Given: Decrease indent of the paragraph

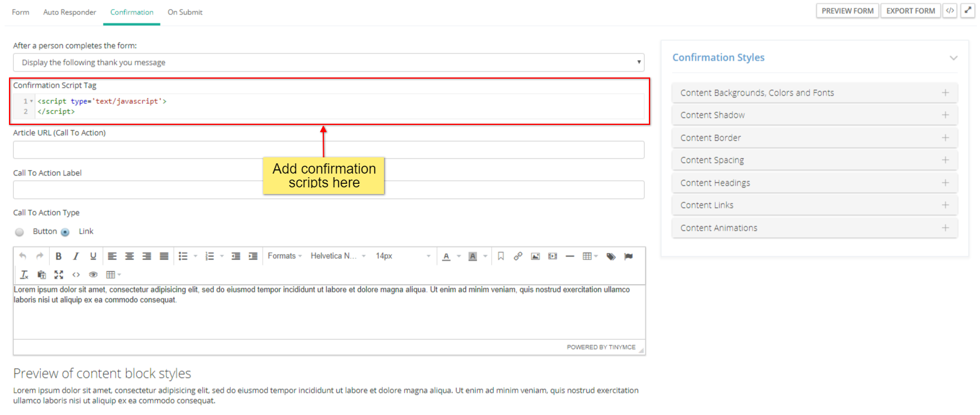Looking at the screenshot, I should pyautogui.click(x=236, y=256).
